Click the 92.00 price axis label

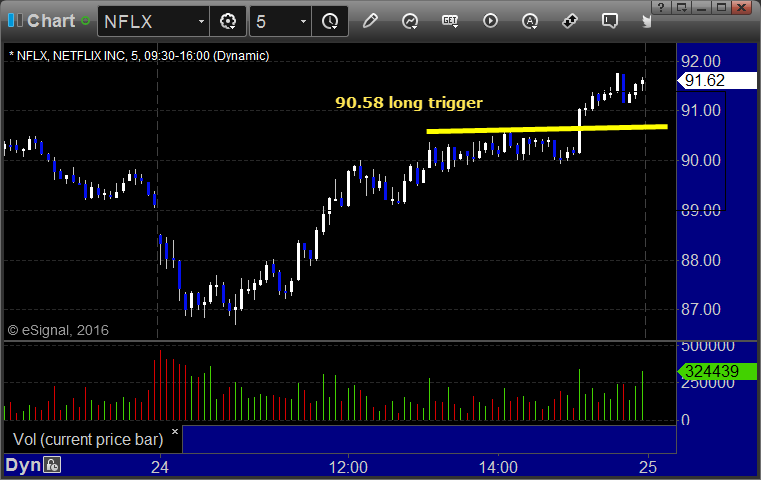tap(701, 62)
